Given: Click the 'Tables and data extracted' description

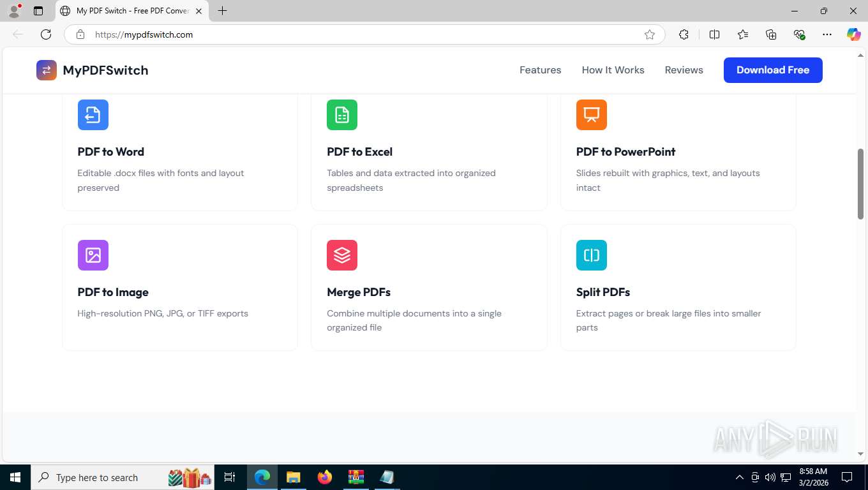Looking at the screenshot, I should tap(411, 181).
